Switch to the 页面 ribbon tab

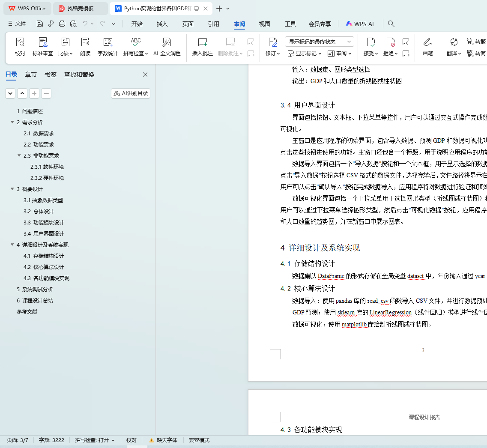pos(188,24)
